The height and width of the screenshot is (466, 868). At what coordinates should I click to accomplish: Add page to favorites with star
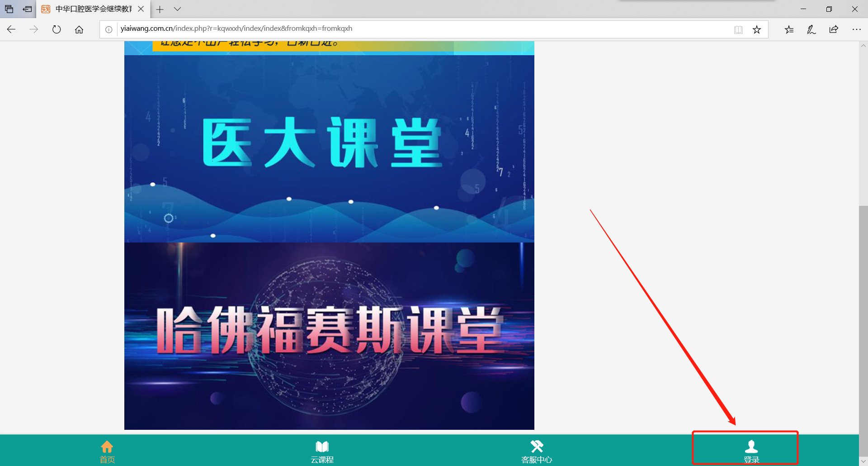pos(757,29)
